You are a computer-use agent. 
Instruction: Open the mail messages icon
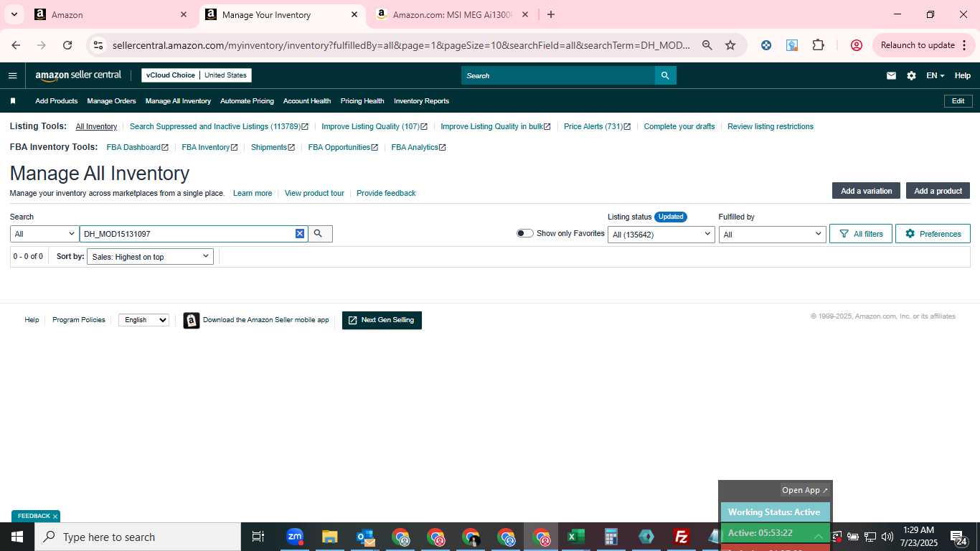[x=891, y=75]
